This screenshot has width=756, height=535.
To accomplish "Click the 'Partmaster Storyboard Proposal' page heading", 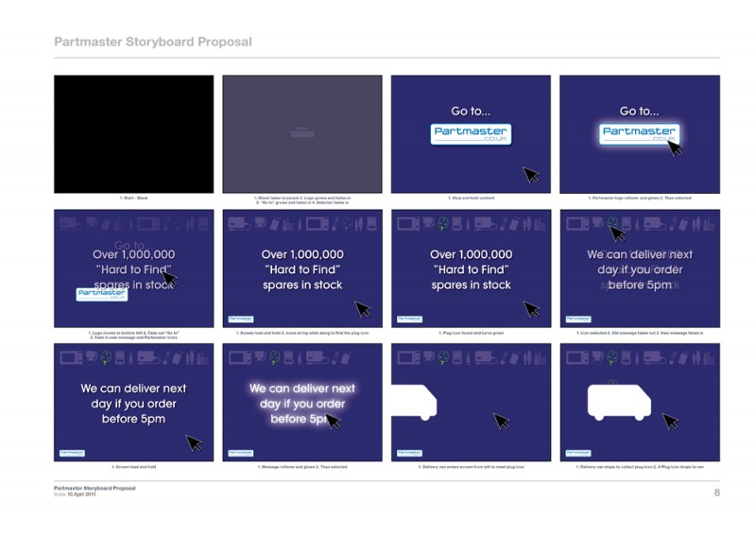I will click(153, 42).
